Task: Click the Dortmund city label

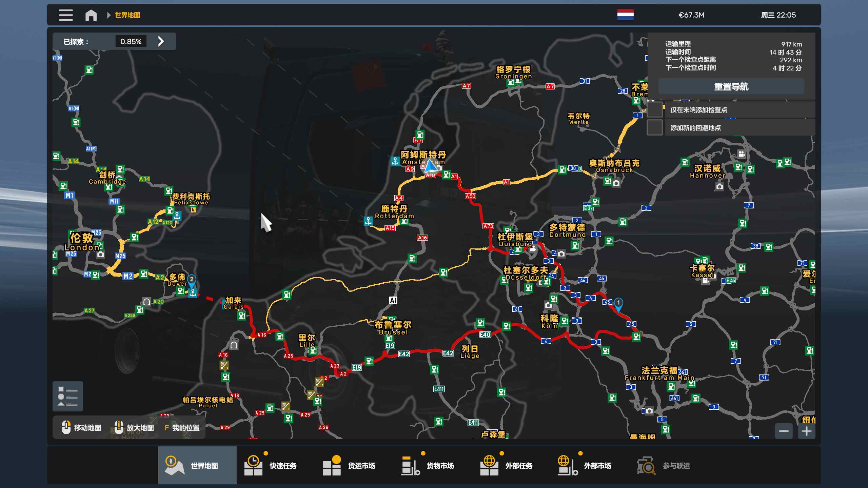Action: [567, 230]
